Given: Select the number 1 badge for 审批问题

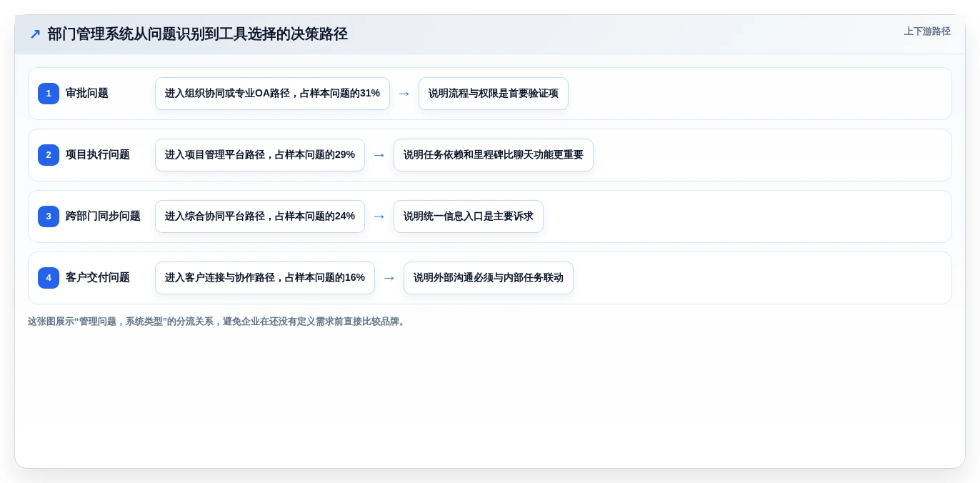Looking at the screenshot, I should pyautogui.click(x=49, y=94).
